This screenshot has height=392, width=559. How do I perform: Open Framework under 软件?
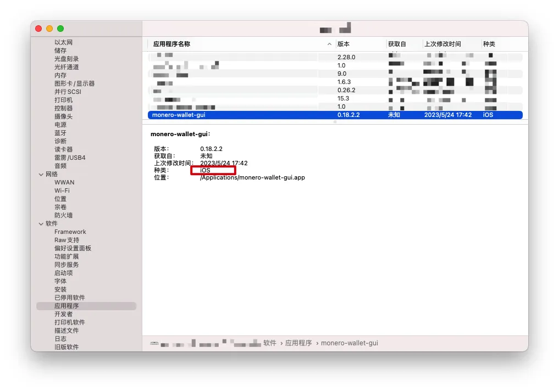click(x=70, y=232)
